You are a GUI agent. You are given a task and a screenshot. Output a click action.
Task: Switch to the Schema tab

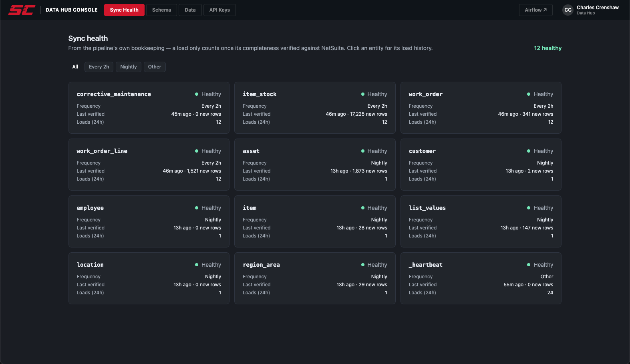(x=161, y=10)
